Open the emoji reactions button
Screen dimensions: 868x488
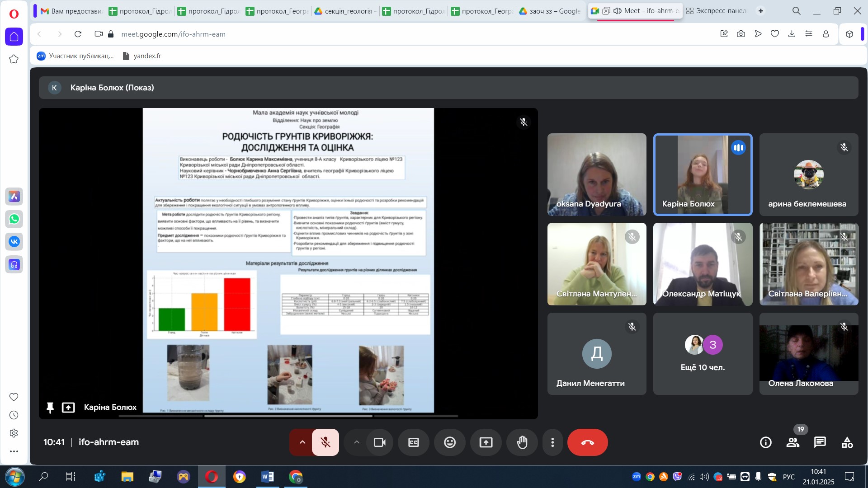click(x=450, y=442)
